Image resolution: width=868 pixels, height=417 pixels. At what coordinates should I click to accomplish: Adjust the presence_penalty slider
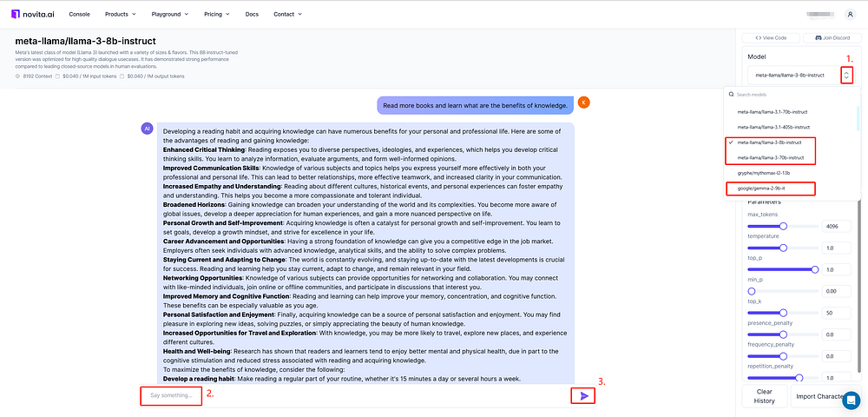pyautogui.click(x=783, y=334)
